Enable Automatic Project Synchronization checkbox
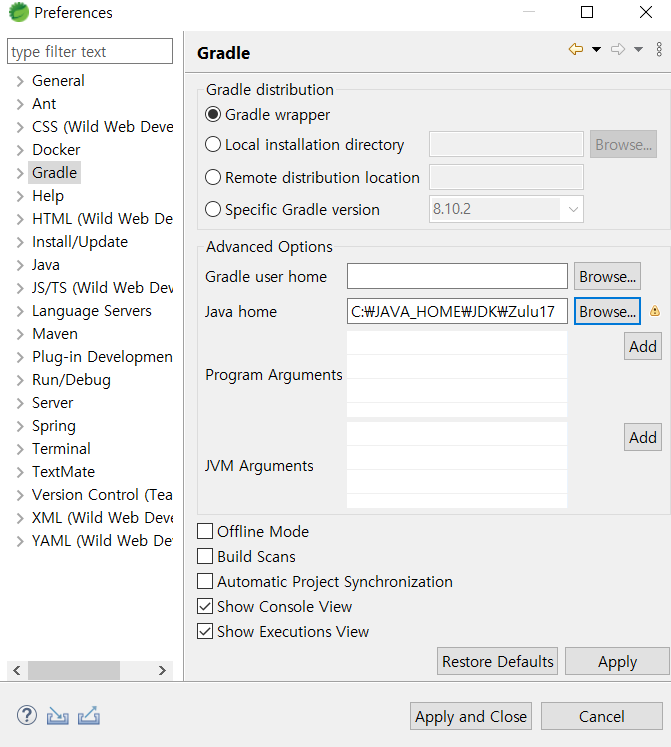The image size is (671, 747). click(x=205, y=581)
